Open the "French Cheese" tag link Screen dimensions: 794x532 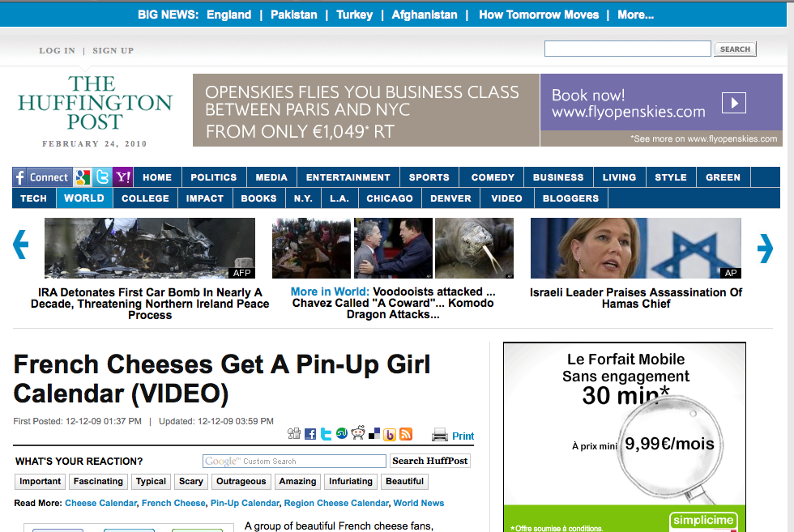tap(173, 503)
